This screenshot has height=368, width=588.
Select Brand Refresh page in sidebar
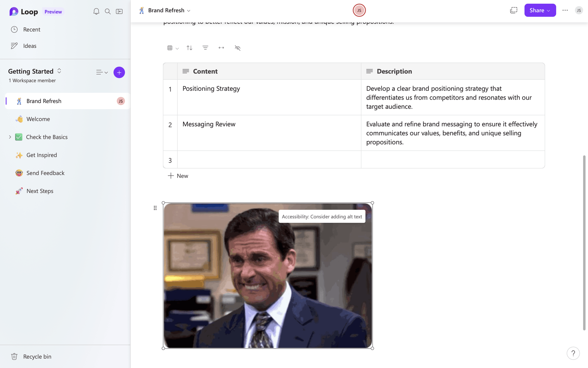67,101
